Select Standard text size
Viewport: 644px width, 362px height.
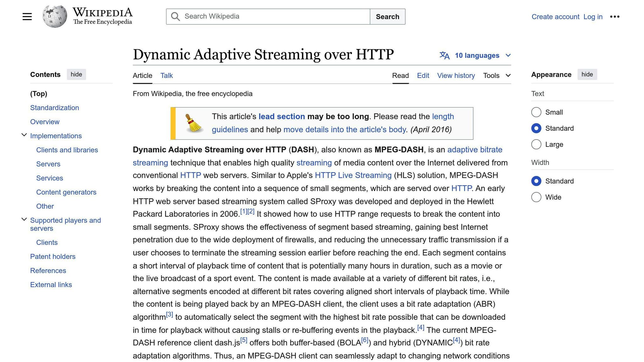[536, 128]
